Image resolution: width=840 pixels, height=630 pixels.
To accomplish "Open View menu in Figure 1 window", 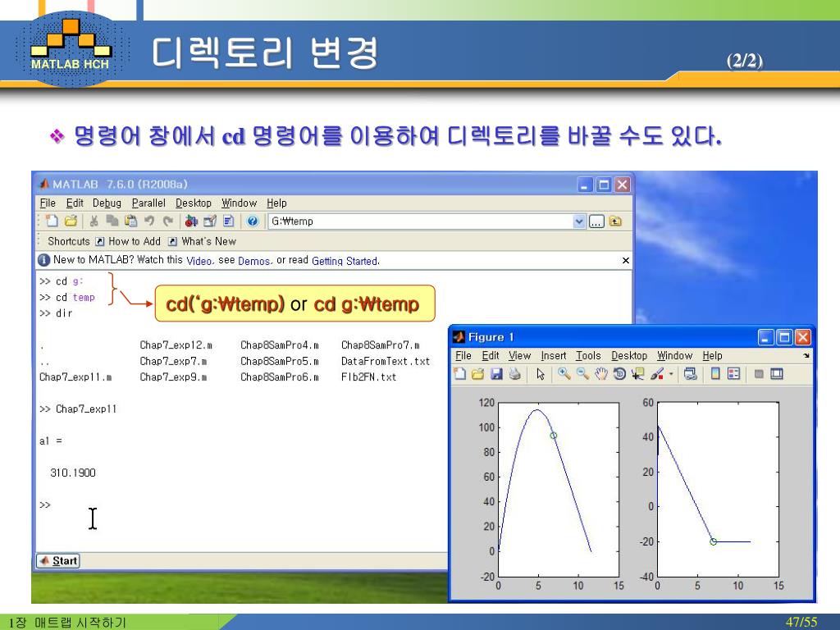I will pos(519,356).
